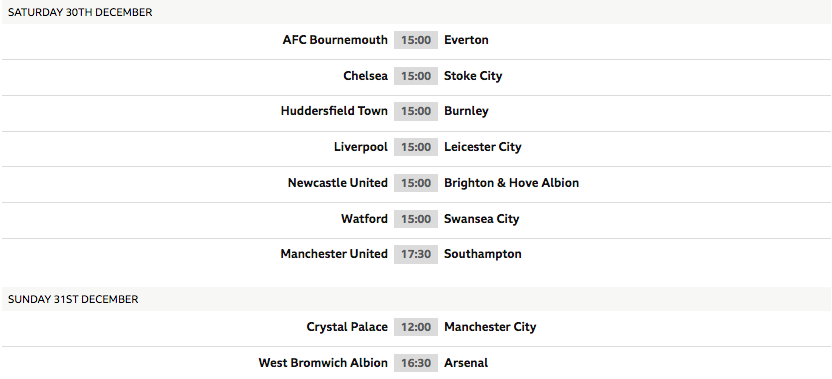Click the Leicester City link
The image size is (832, 379).
(482, 147)
